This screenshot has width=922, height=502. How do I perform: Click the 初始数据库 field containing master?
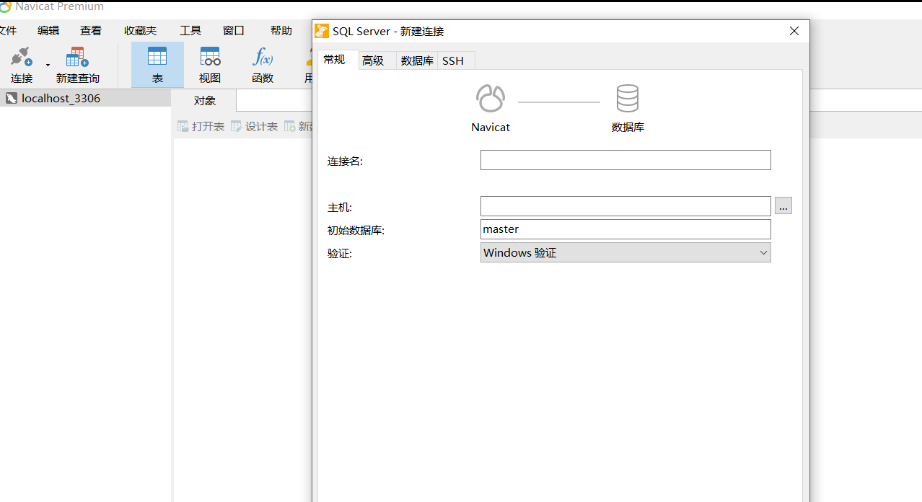coord(625,229)
